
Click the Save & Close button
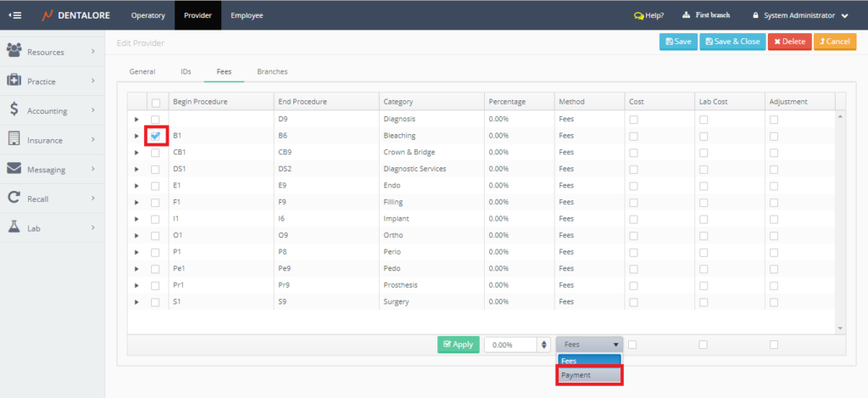[732, 42]
